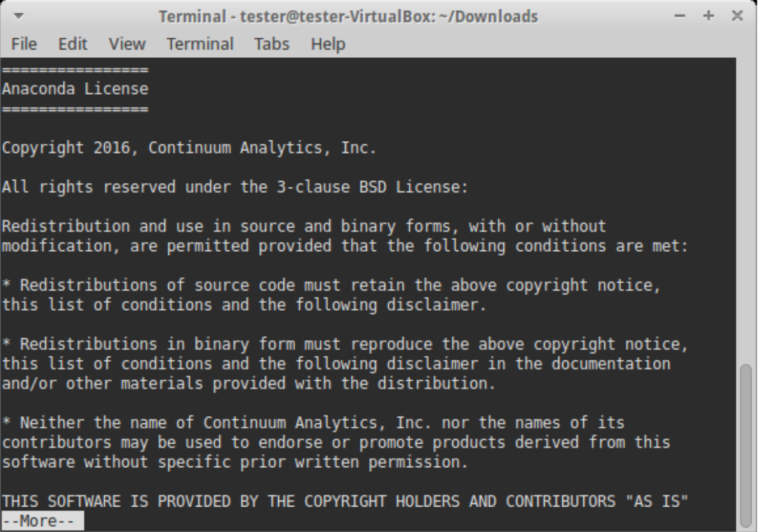Open the File menu
The width and height of the screenshot is (758, 532).
click(x=24, y=44)
